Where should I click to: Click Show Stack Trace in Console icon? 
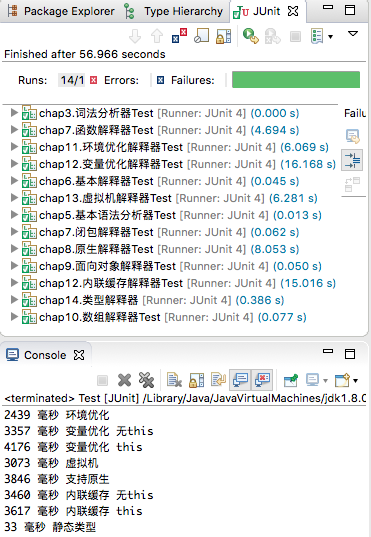353,136
